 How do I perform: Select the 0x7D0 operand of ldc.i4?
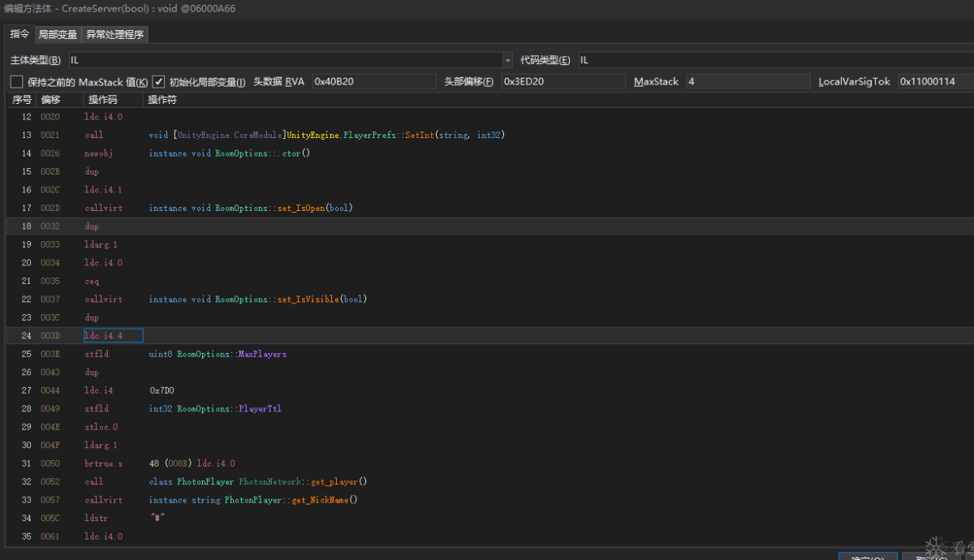tap(162, 390)
